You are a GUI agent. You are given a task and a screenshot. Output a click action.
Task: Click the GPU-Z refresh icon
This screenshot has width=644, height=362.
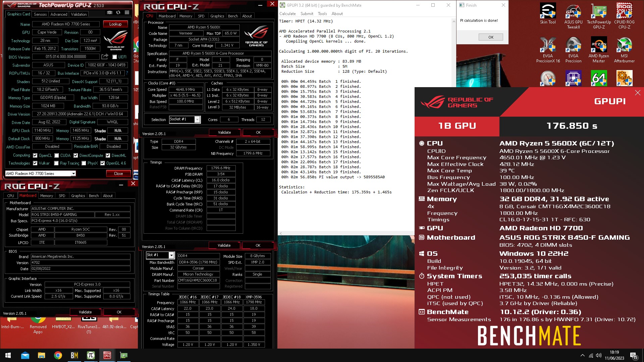[118, 13]
